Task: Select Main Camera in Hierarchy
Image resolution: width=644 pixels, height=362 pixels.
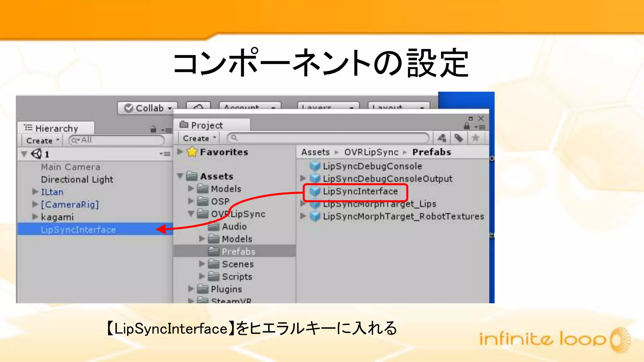Action: tap(70, 167)
